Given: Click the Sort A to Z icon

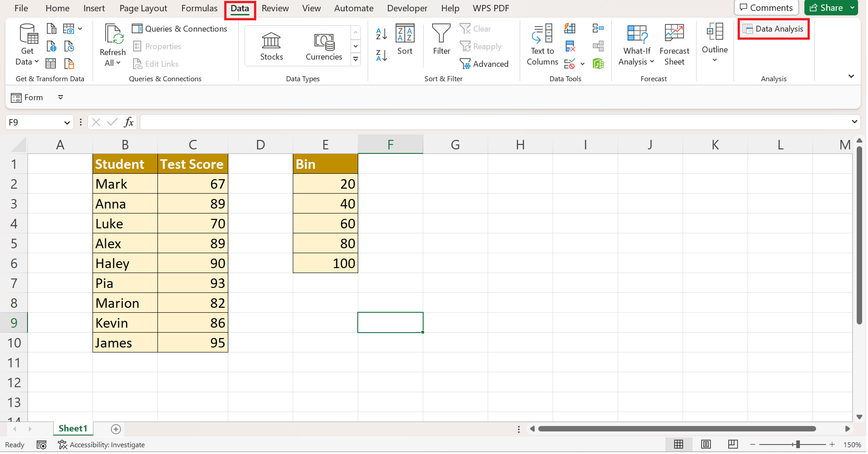Looking at the screenshot, I should (x=381, y=34).
